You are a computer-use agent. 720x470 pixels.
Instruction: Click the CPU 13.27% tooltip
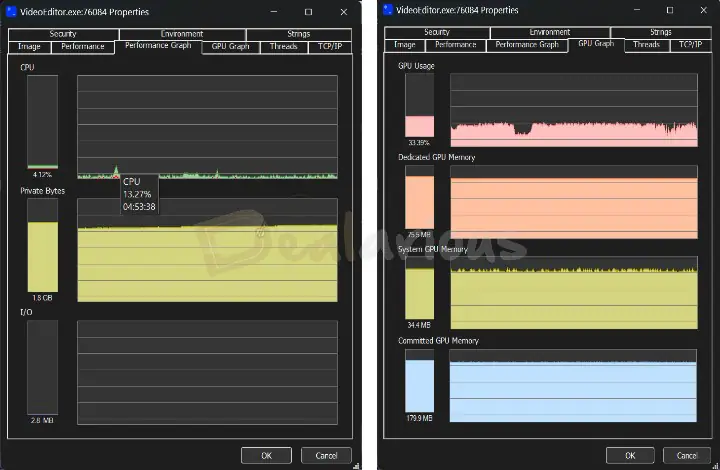140,194
